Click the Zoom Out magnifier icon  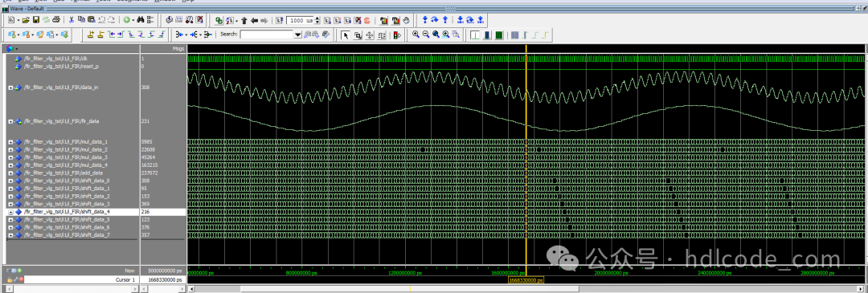(426, 35)
